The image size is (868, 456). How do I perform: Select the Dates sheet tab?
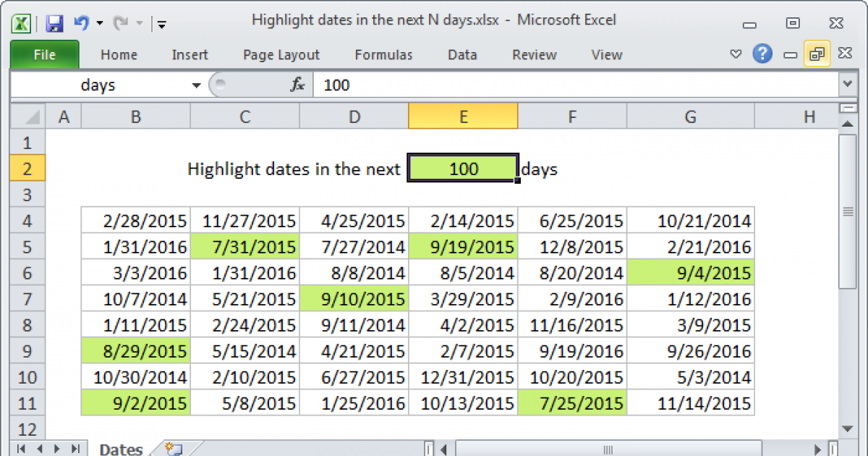tap(121, 449)
